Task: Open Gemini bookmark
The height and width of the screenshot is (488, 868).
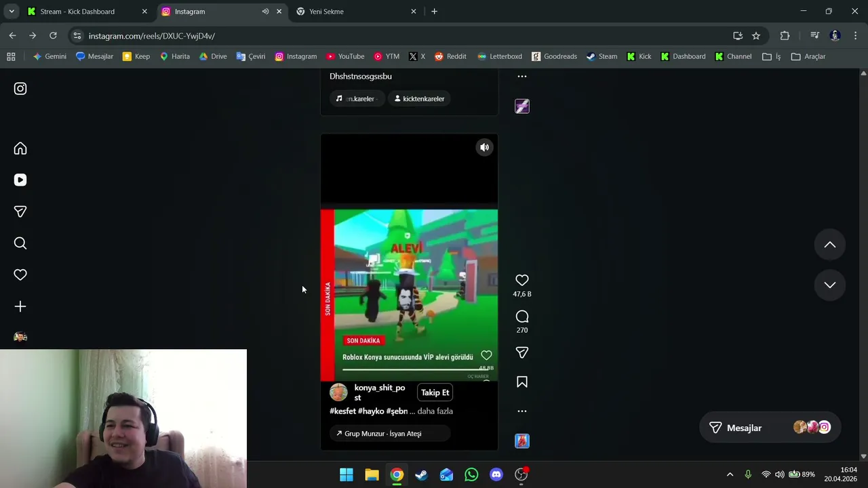Action: pyautogui.click(x=50, y=56)
